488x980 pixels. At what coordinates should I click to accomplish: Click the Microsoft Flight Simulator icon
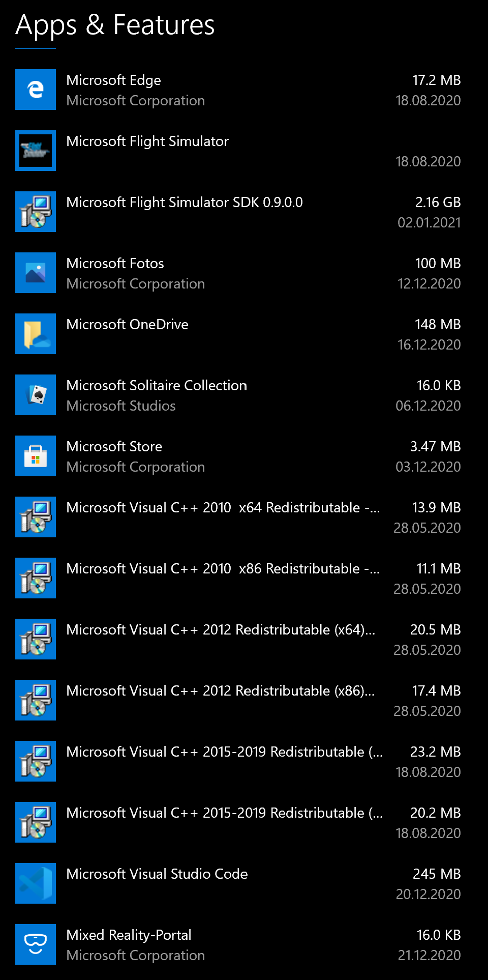(x=36, y=151)
